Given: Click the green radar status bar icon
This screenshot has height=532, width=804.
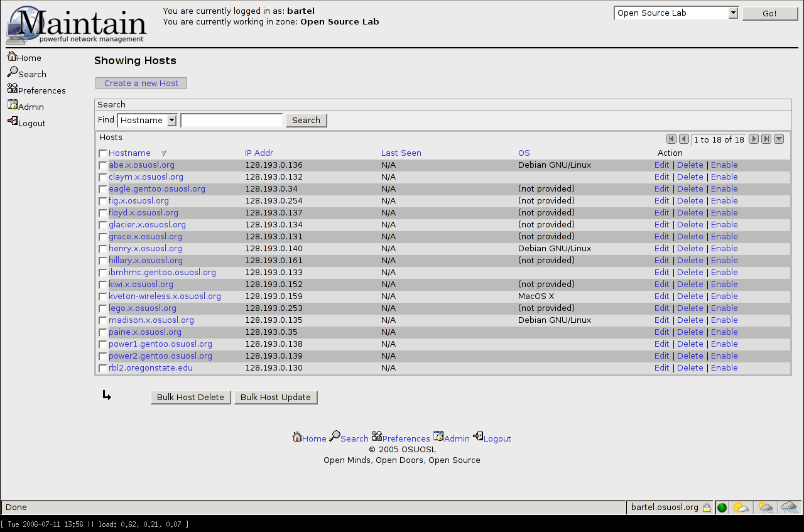Looking at the screenshot, I should tap(722, 508).
